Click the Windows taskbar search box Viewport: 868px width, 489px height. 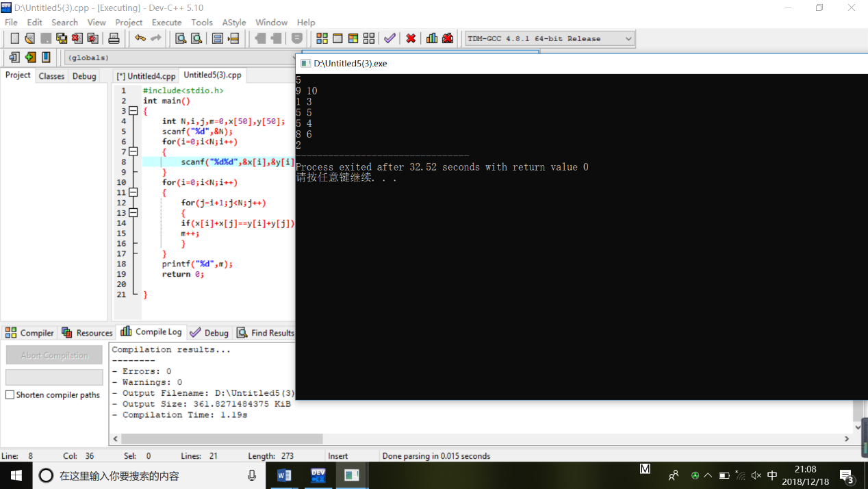point(137,475)
